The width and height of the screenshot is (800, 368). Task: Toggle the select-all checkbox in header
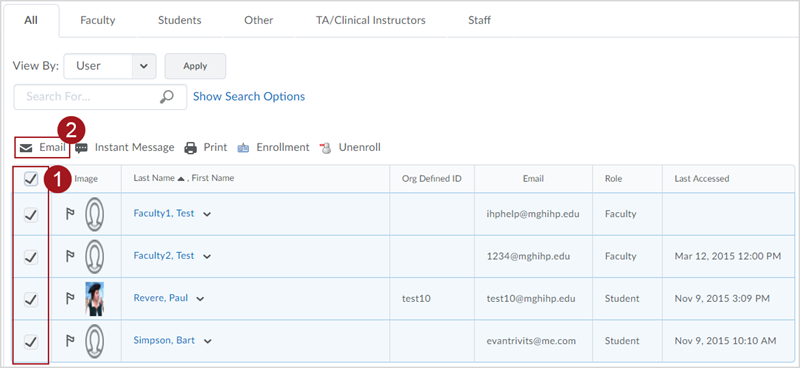[31, 179]
